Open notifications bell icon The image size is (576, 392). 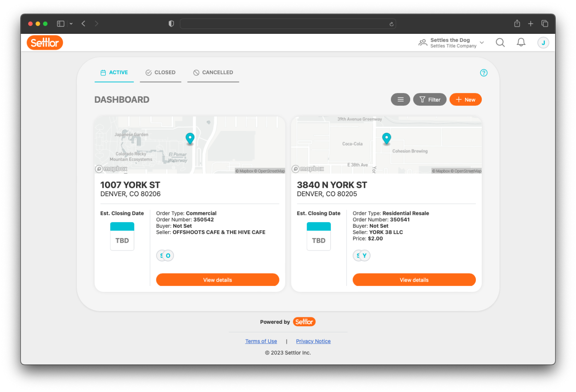pos(521,43)
